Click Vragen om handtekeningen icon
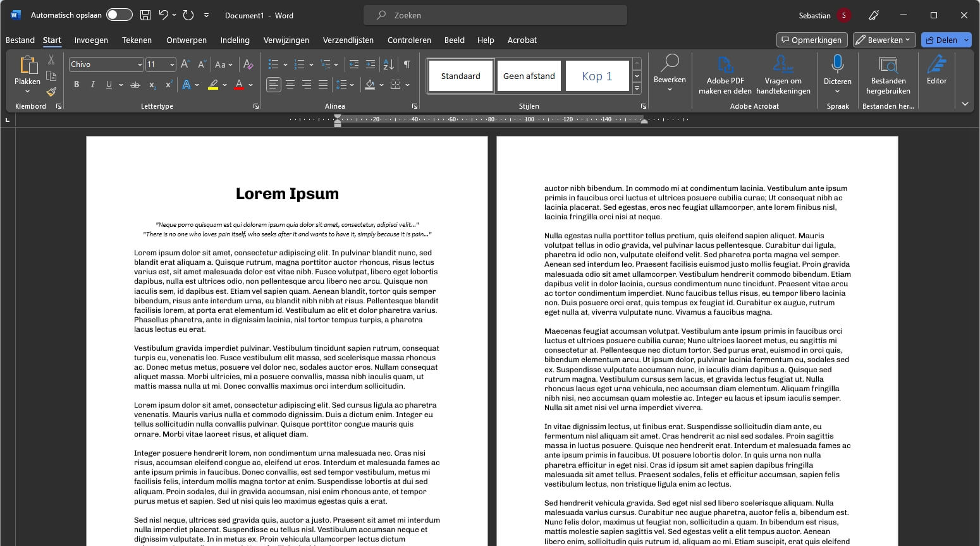This screenshot has width=980, height=546. point(783,64)
